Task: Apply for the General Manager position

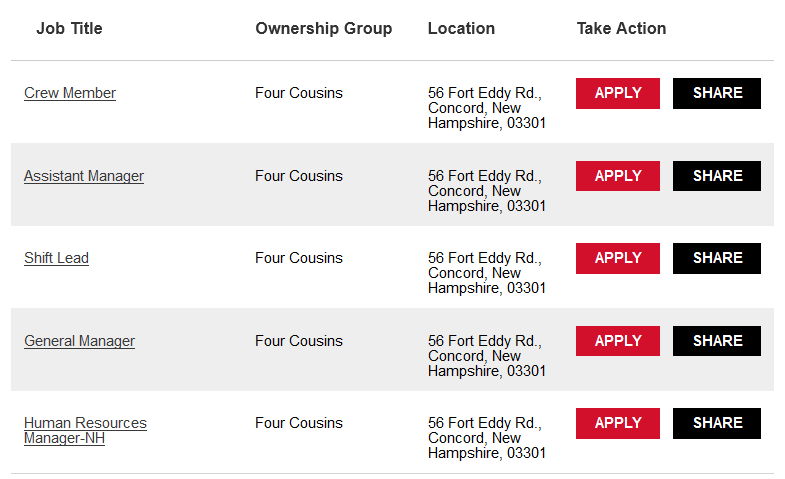Action: coord(617,341)
